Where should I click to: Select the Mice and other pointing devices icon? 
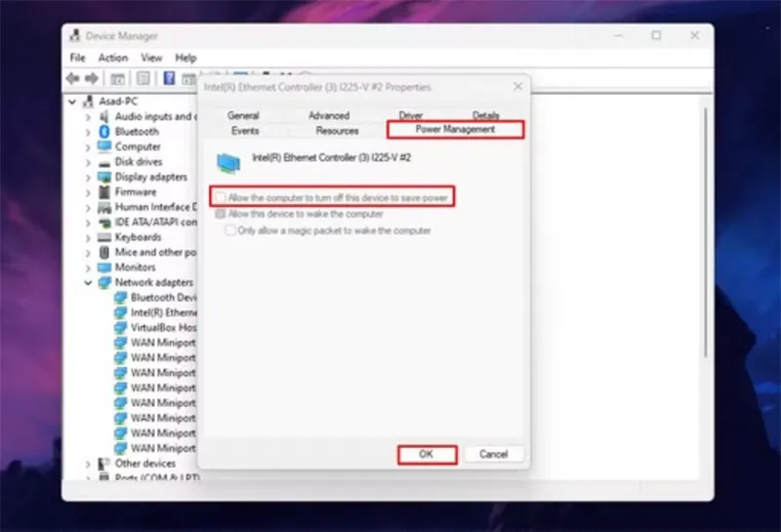(104, 253)
